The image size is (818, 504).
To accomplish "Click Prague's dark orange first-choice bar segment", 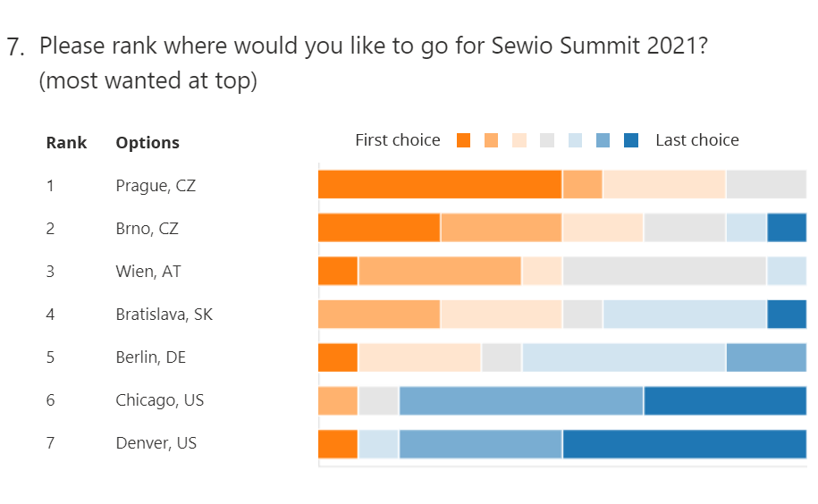I will 440,184.
